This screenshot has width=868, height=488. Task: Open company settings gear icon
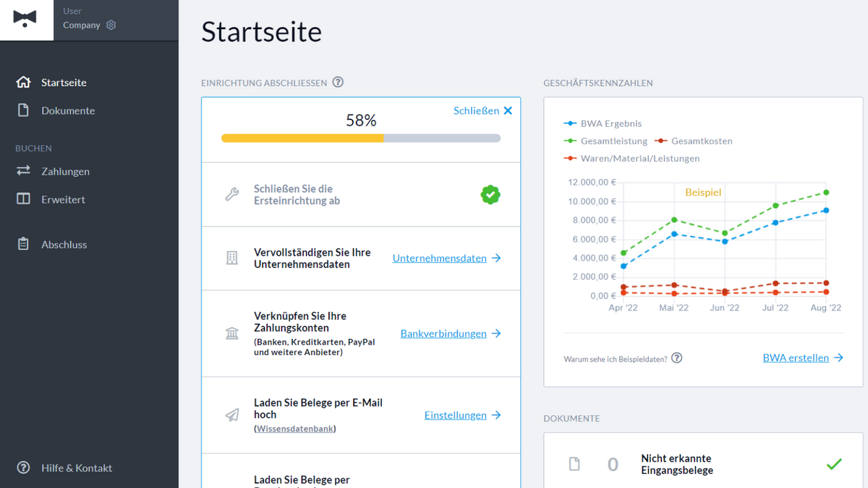(x=111, y=25)
